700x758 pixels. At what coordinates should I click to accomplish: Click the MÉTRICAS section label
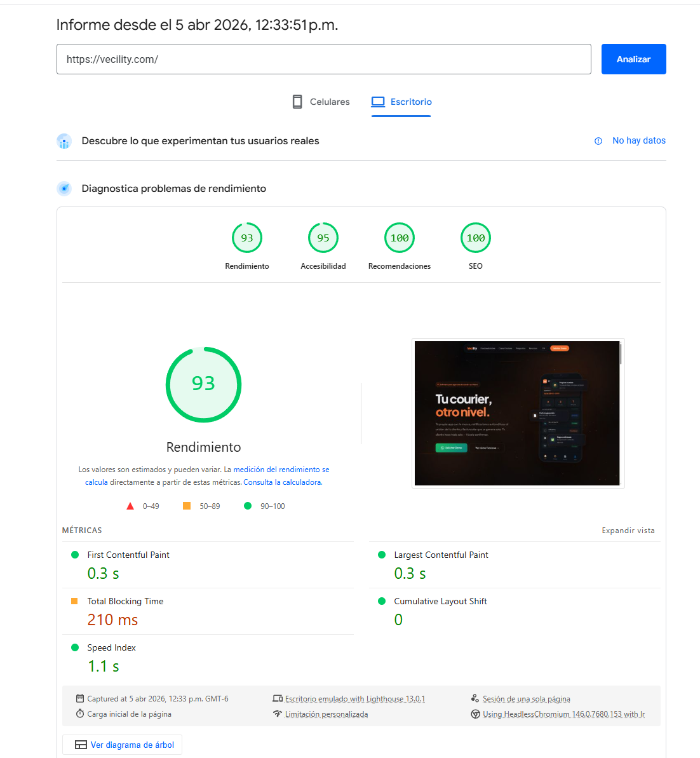tap(82, 531)
